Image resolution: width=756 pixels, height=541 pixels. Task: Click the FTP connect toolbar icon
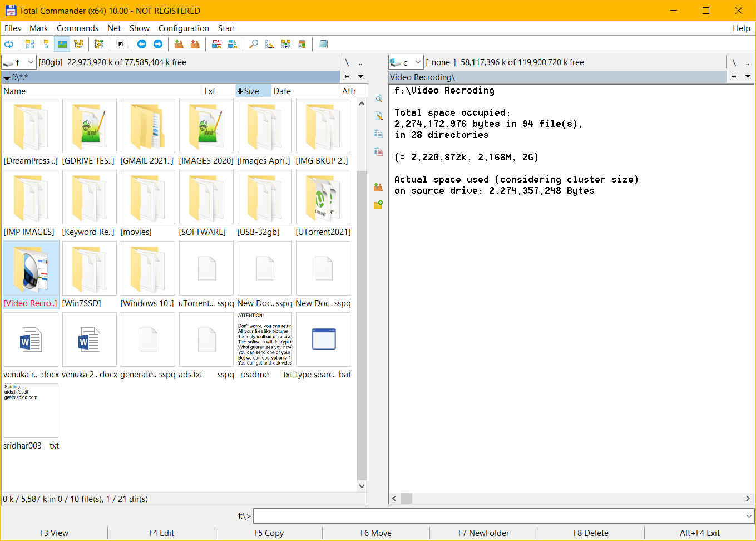216,44
